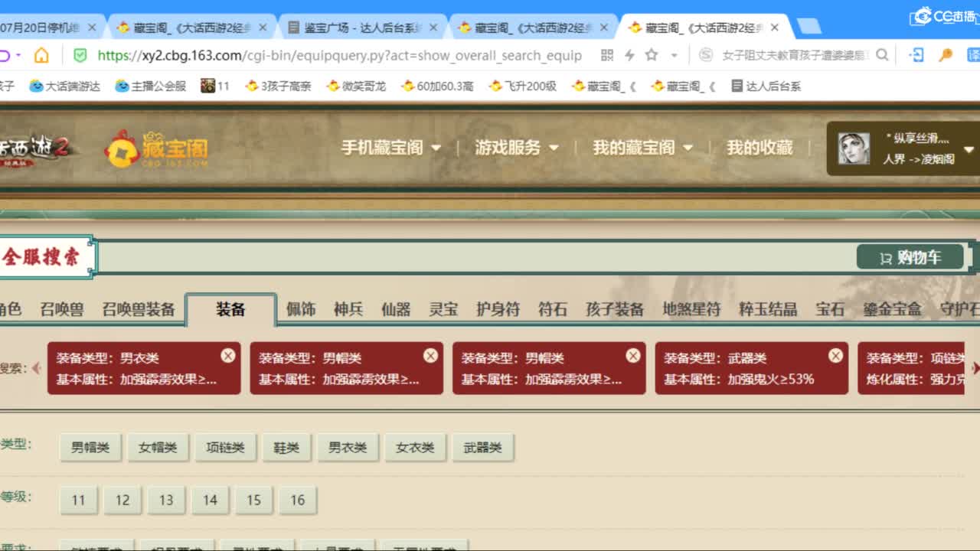Open a new browser tab
The image size is (980, 551).
coord(808,27)
